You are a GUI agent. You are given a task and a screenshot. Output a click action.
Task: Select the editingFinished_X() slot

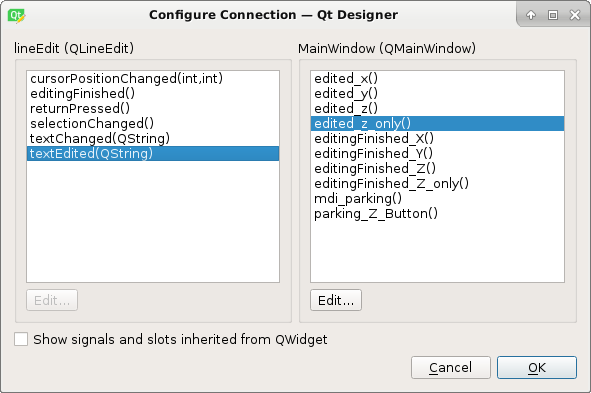coord(437,139)
